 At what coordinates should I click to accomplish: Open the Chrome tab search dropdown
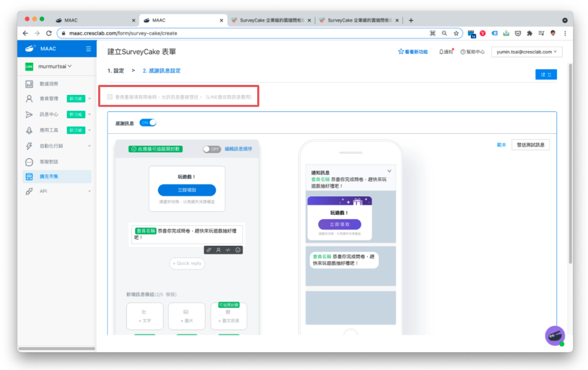click(565, 21)
